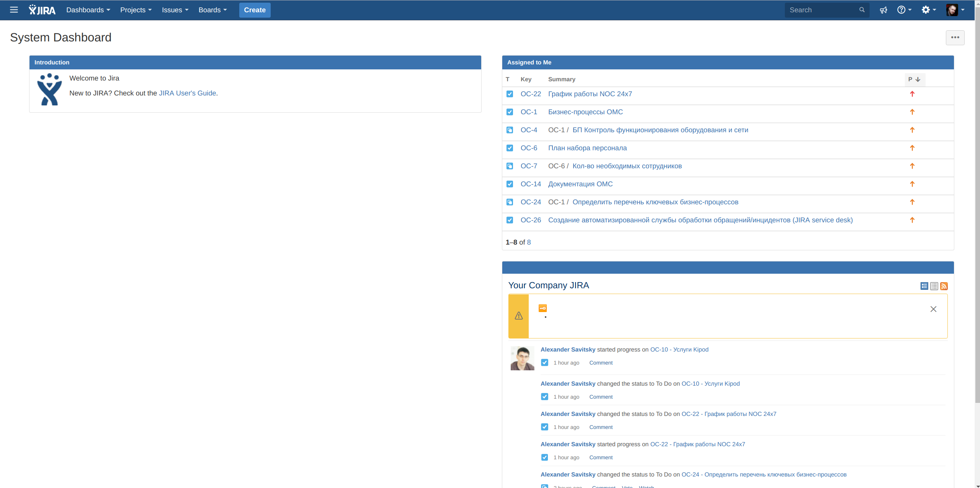Click priority arrow for OC-26
This screenshot has height=488, width=980.
click(x=912, y=220)
